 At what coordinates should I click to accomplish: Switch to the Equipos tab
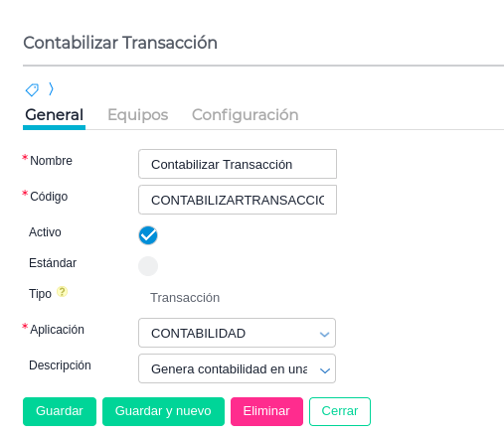click(138, 115)
